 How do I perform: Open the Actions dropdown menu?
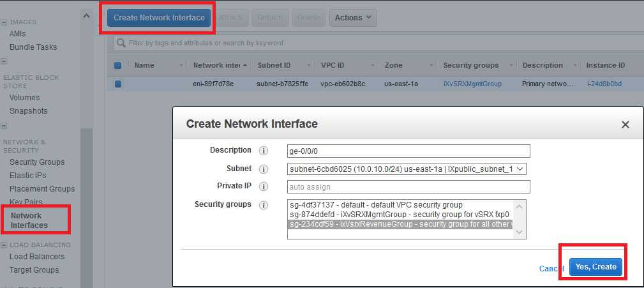tap(353, 18)
